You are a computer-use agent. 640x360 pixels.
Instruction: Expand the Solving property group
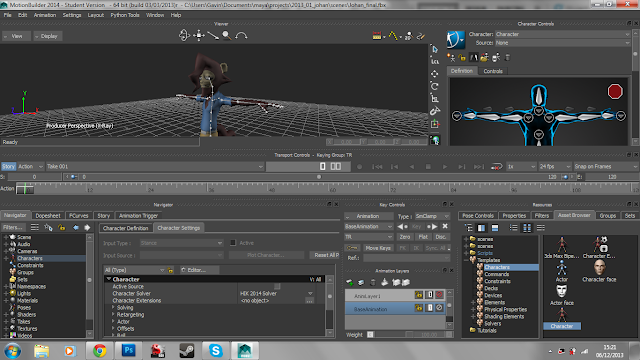point(113,307)
